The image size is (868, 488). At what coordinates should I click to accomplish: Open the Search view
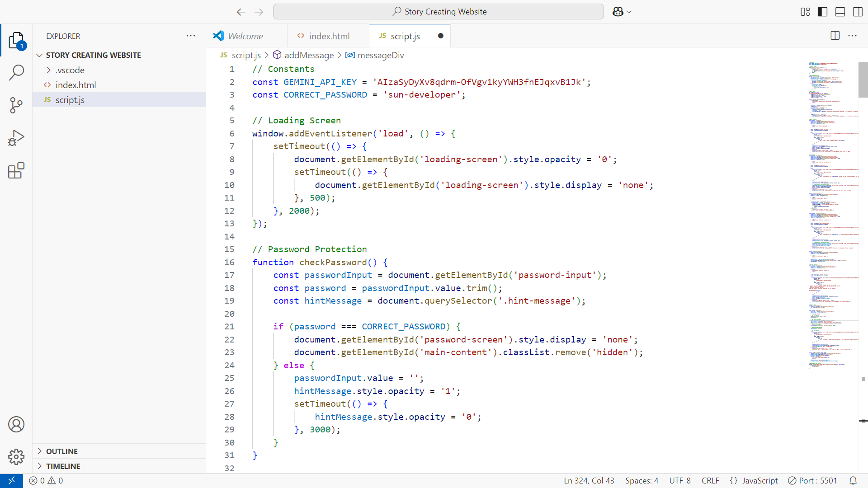tap(16, 72)
